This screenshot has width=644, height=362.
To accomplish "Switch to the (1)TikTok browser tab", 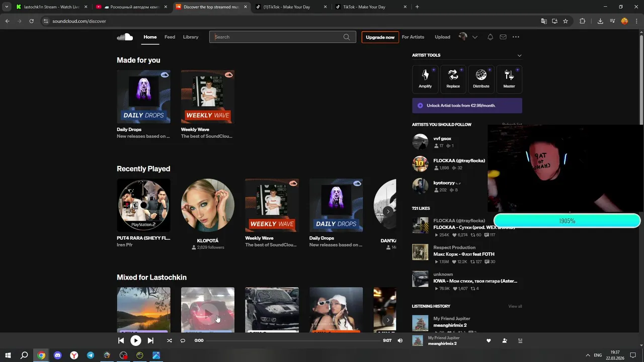I will tap(290, 7).
